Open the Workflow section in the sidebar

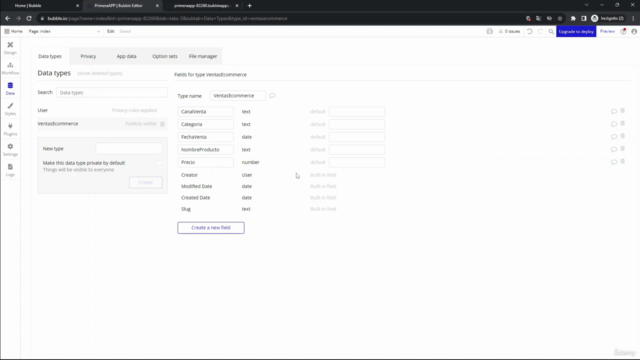pos(10,68)
